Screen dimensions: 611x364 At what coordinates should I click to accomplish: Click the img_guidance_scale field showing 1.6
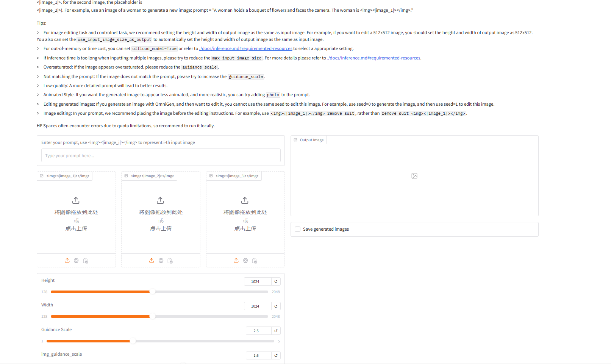coord(258,355)
